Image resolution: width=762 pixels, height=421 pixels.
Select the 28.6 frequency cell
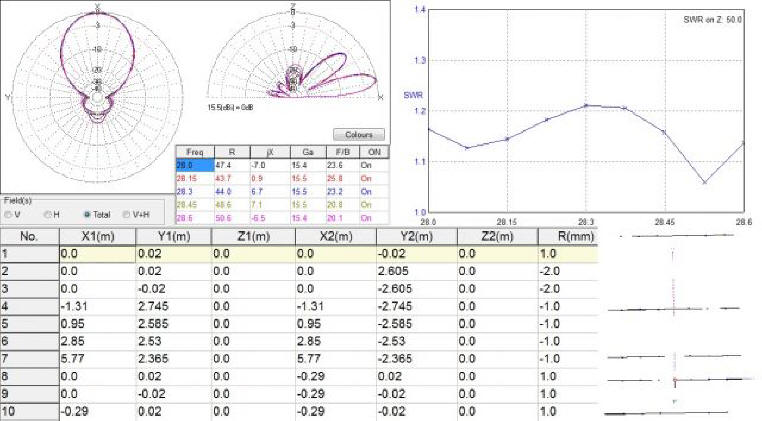pos(195,218)
